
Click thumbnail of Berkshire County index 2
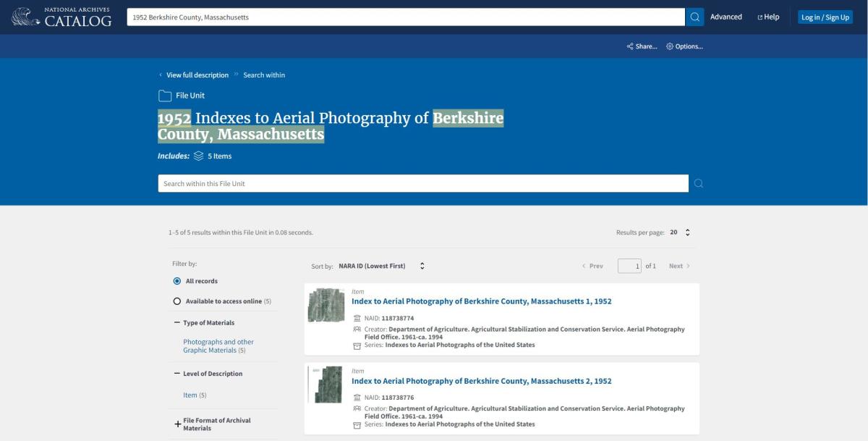(x=326, y=385)
